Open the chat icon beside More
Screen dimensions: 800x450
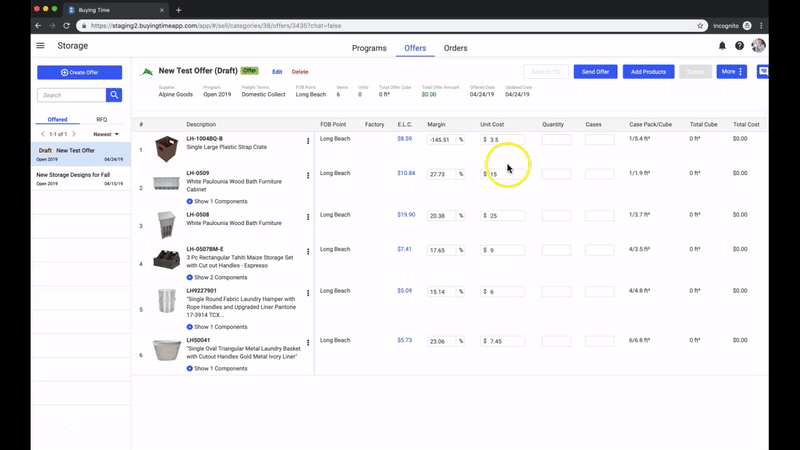(763, 72)
